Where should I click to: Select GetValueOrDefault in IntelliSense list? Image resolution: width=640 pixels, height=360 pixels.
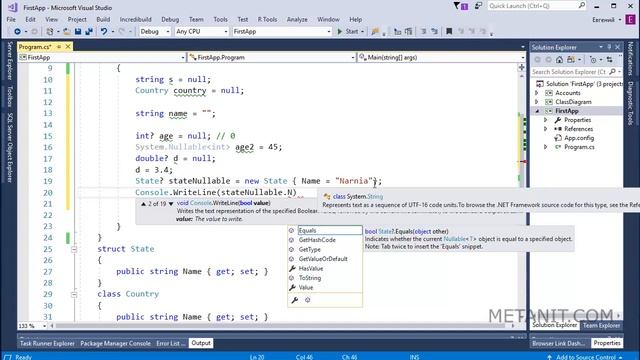[324, 259]
